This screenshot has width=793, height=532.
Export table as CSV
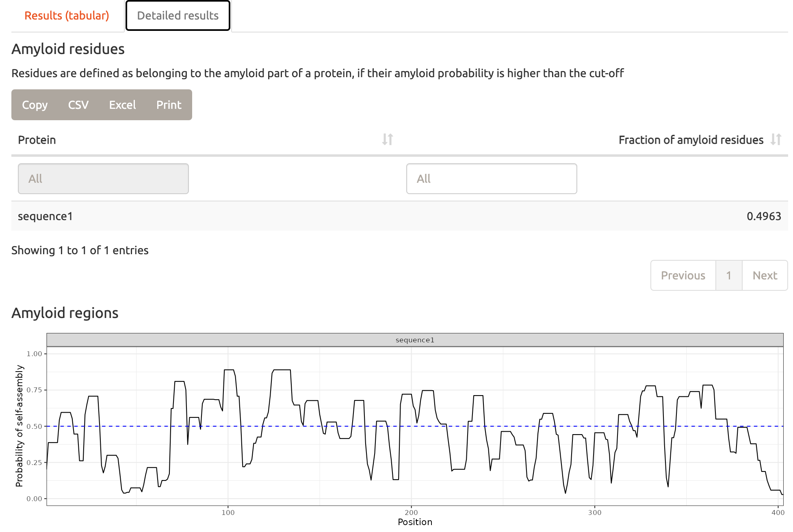pos(78,105)
